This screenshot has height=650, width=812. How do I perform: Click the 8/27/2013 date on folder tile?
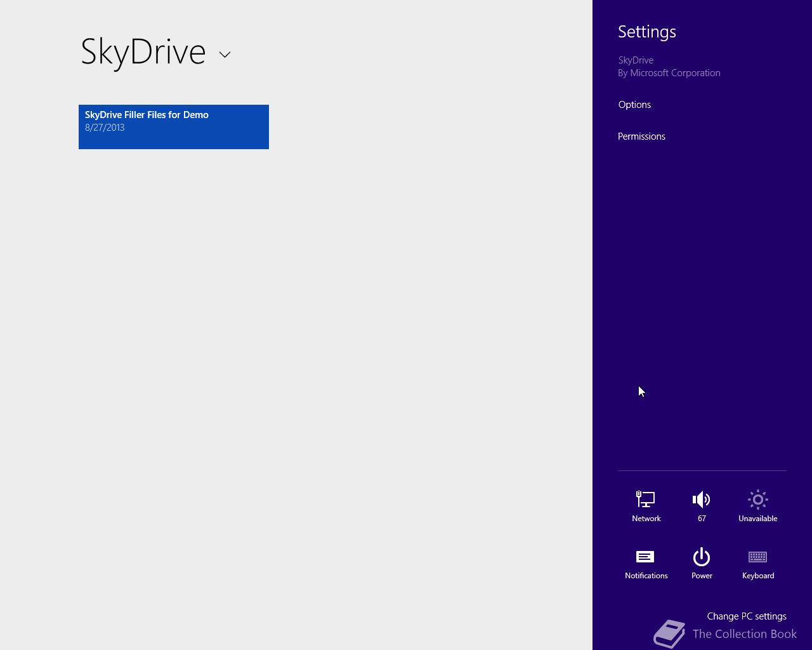(x=105, y=128)
